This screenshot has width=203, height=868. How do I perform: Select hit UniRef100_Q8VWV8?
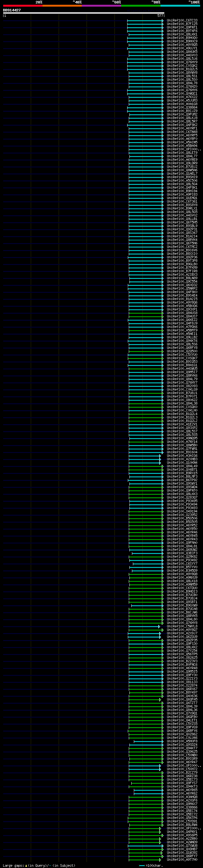click(182, 73)
